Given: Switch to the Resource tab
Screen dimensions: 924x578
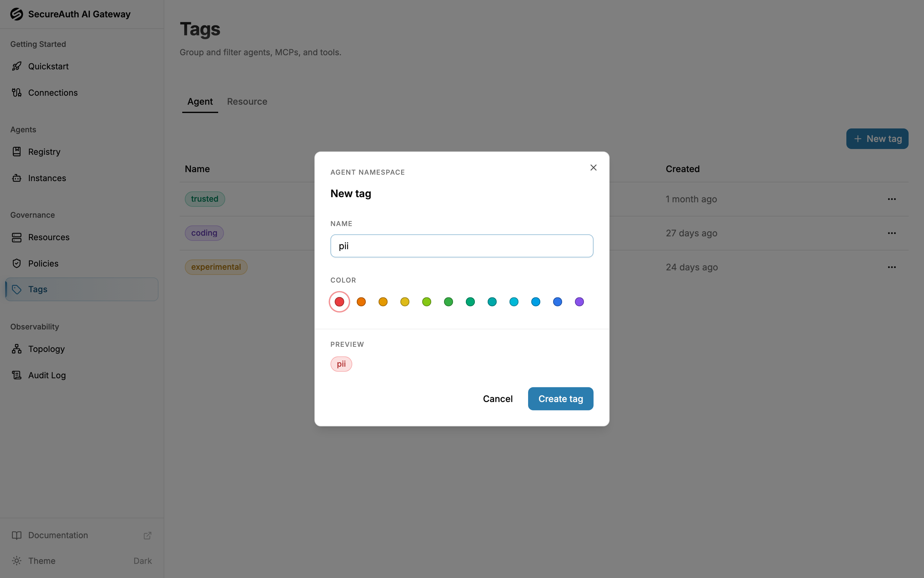Looking at the screenshot, I should (x=247, y=102).
